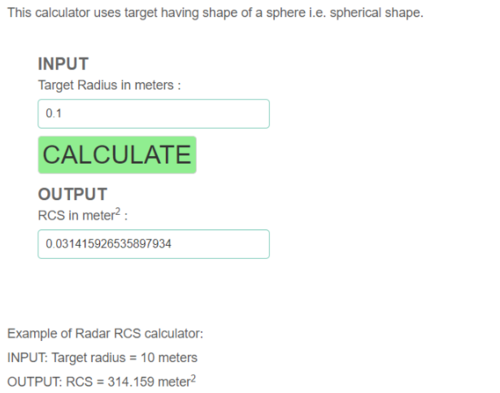Image resolution: width=500 pixels, height=393 pixels.
Task: Click the OUTPUT heading
Action: [72, 194]
